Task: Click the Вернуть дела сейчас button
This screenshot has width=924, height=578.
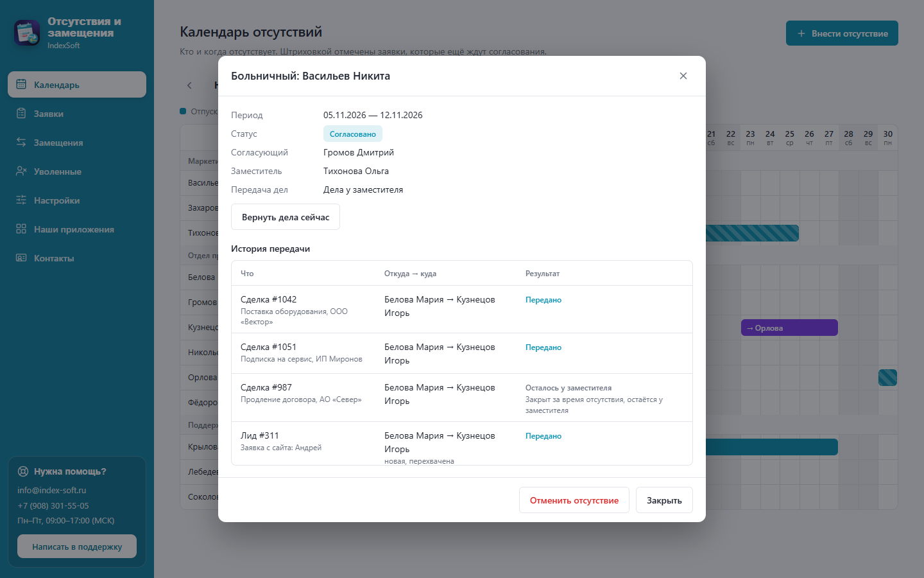Action: (286, 217)
